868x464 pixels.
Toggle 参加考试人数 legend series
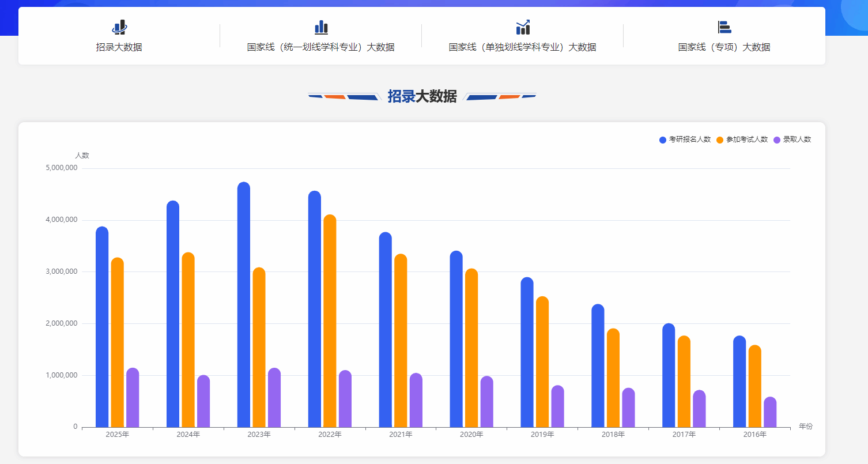tap(746, 139)
